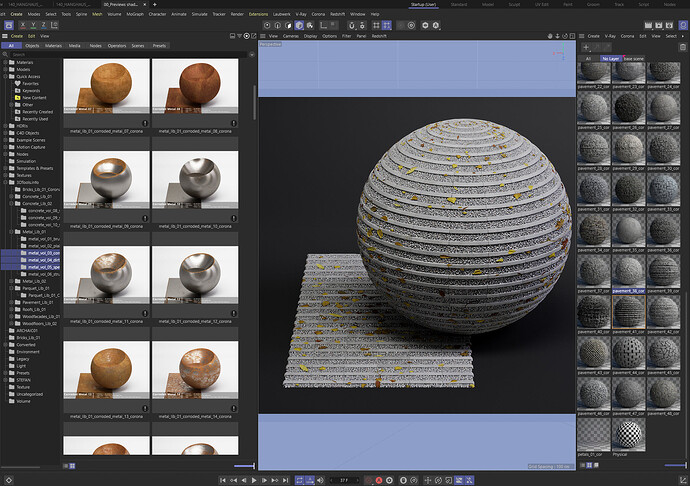The width and height of the screenshot is (690, 486).
Task: Collapse the Metal_Lib_01 folder
Action: pos(11,232)
